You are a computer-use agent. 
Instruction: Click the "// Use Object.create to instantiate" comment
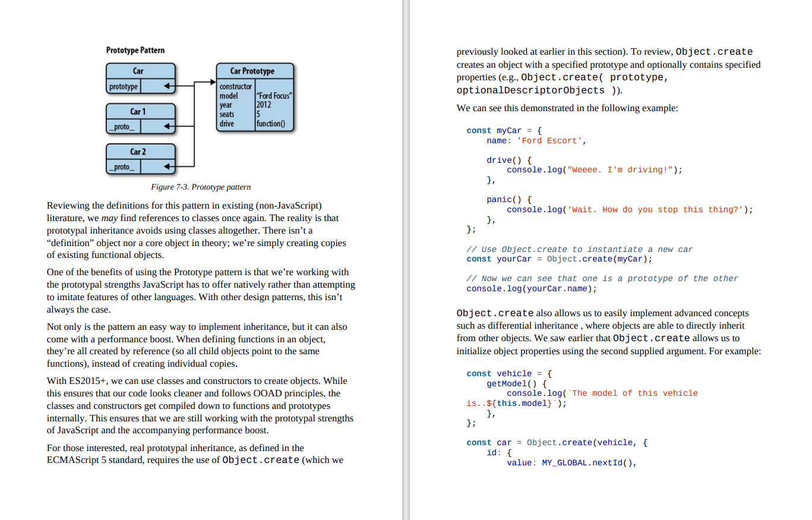580,249
